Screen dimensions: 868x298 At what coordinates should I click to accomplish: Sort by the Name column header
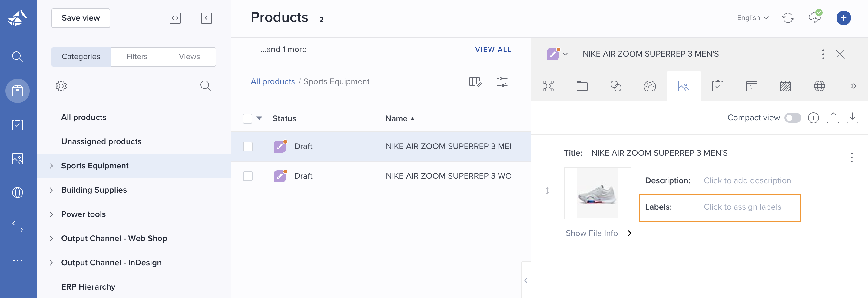400,119
